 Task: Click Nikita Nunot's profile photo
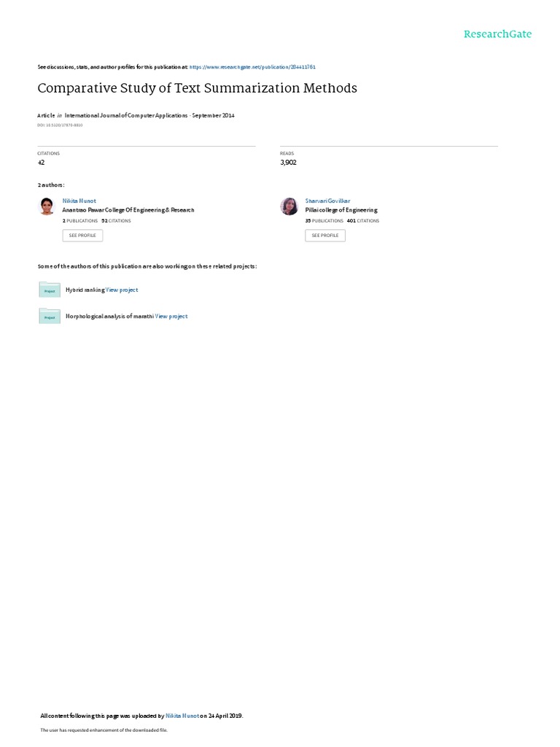[47, 206]
